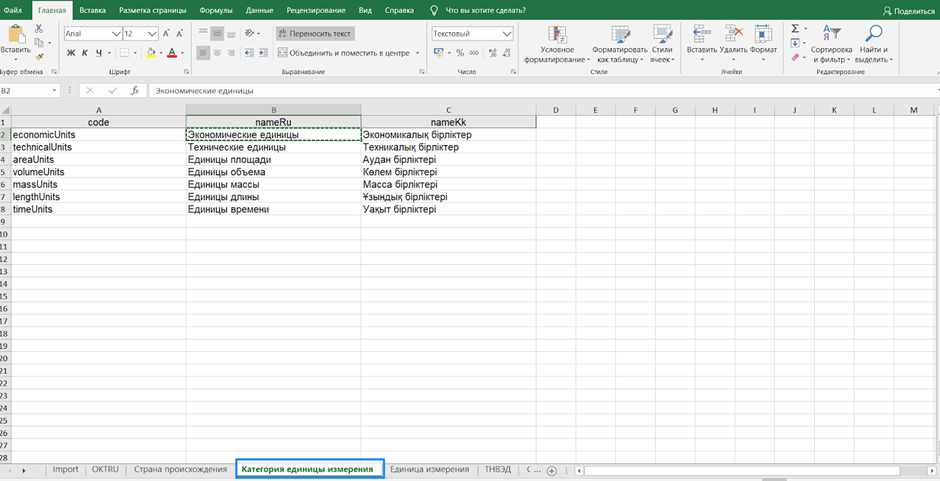The height and width of the screenshot is (481, 940).
Task: Click the text orientation icon
Action: (251, 34)
